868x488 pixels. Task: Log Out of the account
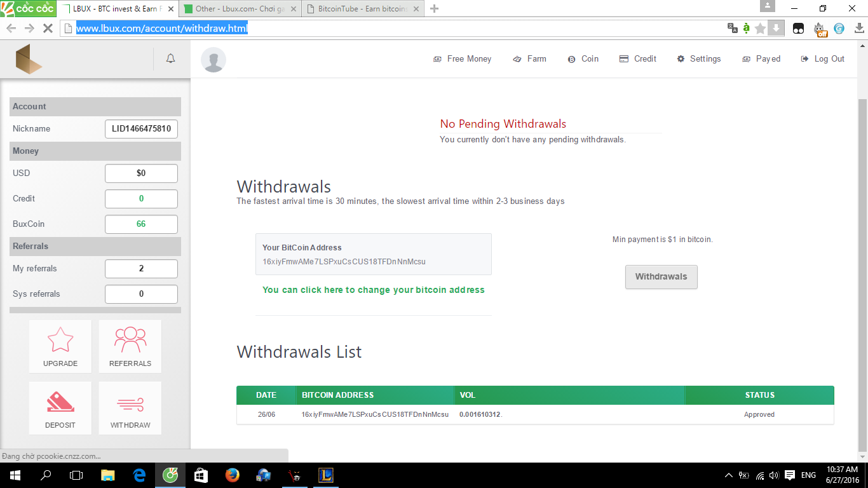(823, 58)
